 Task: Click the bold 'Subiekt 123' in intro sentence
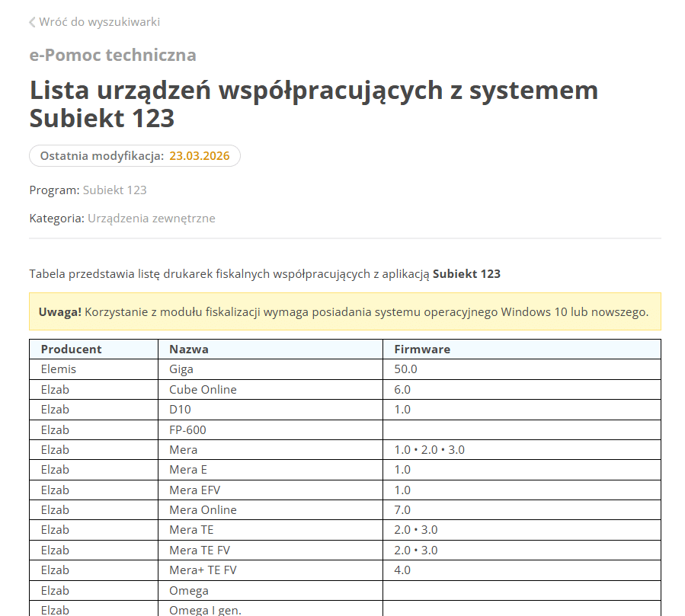(466, 274)
